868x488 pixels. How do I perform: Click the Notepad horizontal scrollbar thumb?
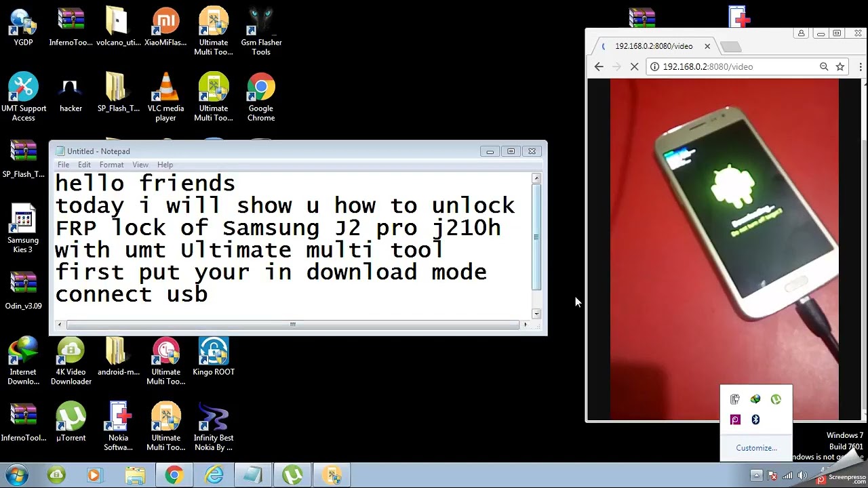[x=293, y=325]
